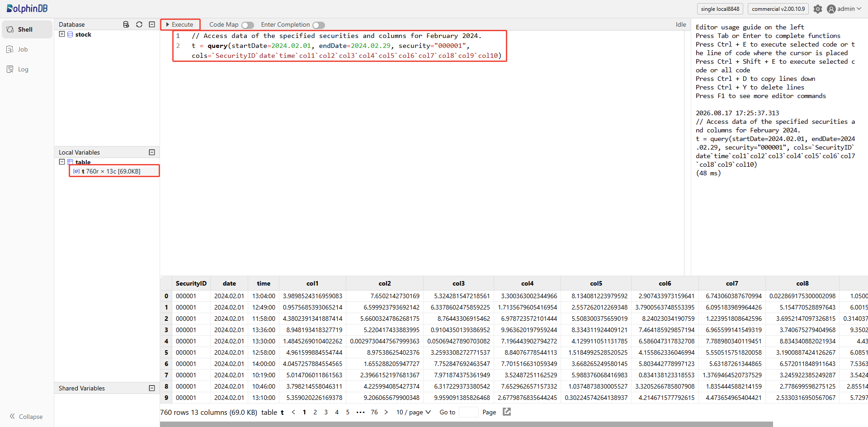Select results page 4
Screen dimensions: 868x427
[337, 412]
